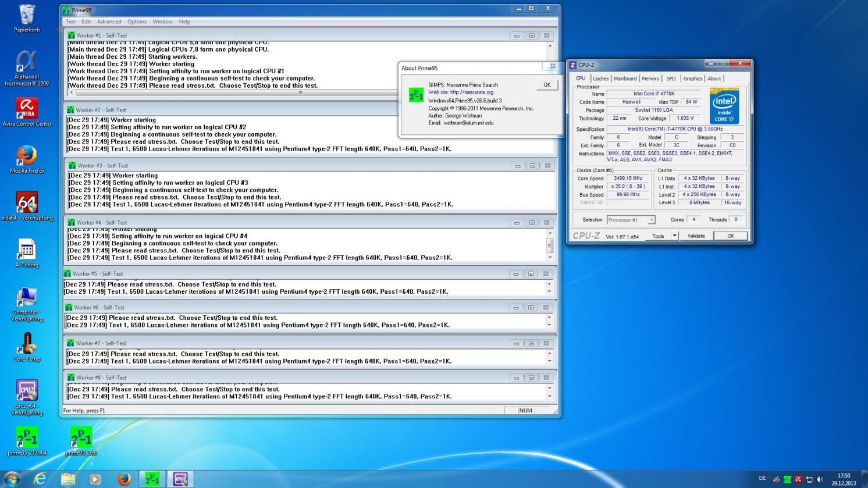This screenshot has width=868, height=488.
Task: Launch Core Temp desktop shortcut
Action: (x=27, y=347)
